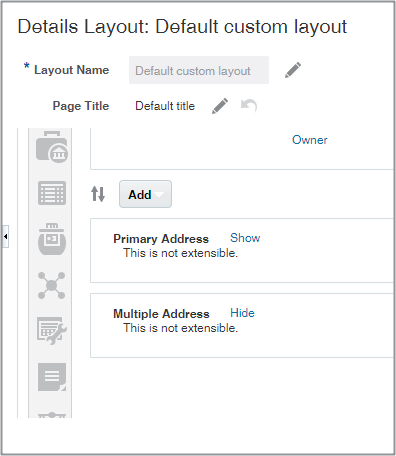Image resolution: width=396 pixels, height=456 pixels.
Task: Focus the Layout Name input field
Action: (x=199, y=70)
